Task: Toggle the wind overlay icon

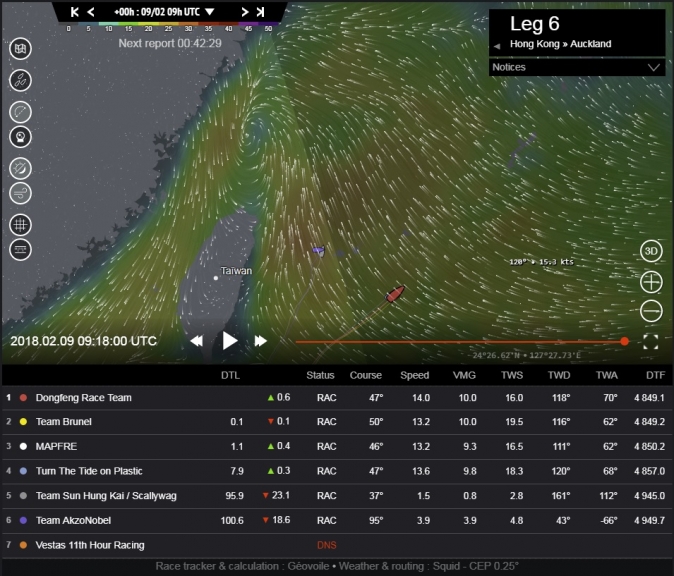Action: point(20,193)
